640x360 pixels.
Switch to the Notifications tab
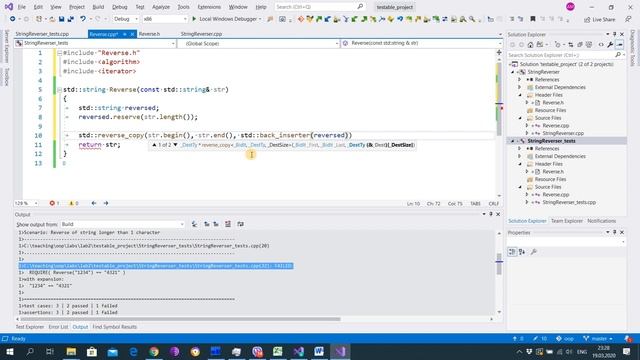click(602, 221)
